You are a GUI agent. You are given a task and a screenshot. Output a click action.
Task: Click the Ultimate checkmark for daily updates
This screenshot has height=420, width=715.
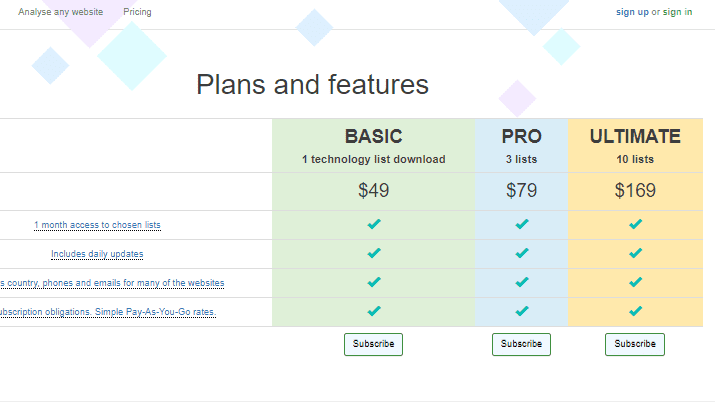pos(635,254)
